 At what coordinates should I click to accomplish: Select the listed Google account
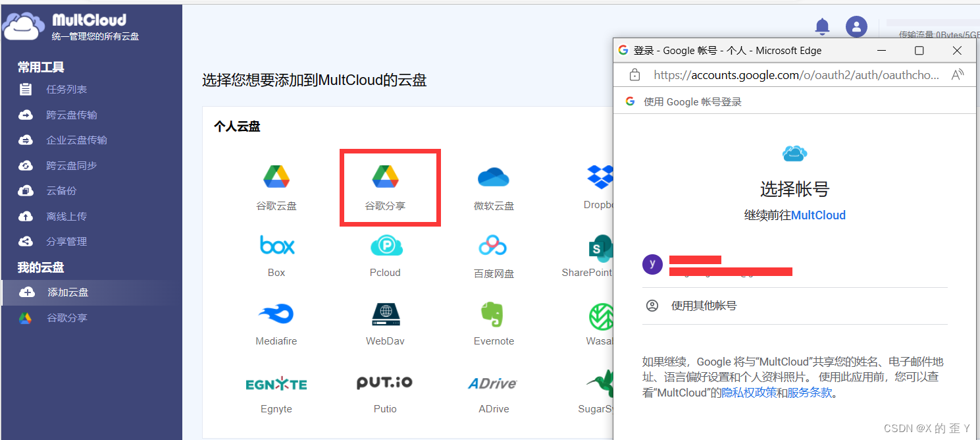coord(794,265)
